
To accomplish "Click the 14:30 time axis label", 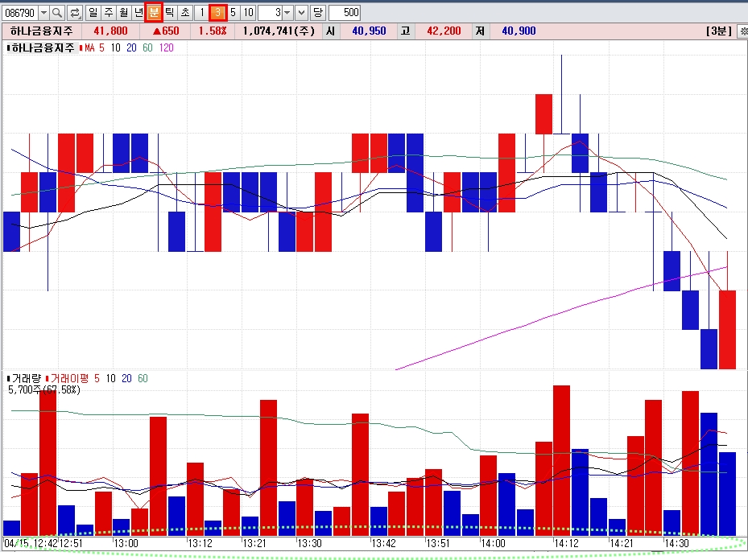I will pos(676,543).
